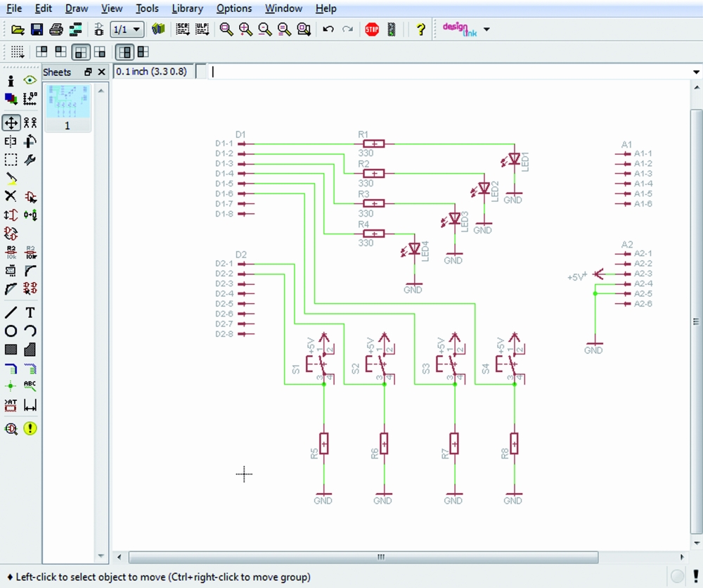The height and width of the screenshot is (588, 703).
Task: Click the Run ULP icon
Action: pyautogui.click(x=202, y=30)
